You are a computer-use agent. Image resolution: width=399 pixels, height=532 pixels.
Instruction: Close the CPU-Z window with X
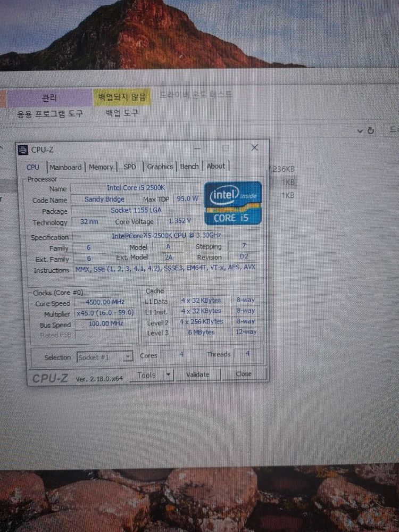254,147
